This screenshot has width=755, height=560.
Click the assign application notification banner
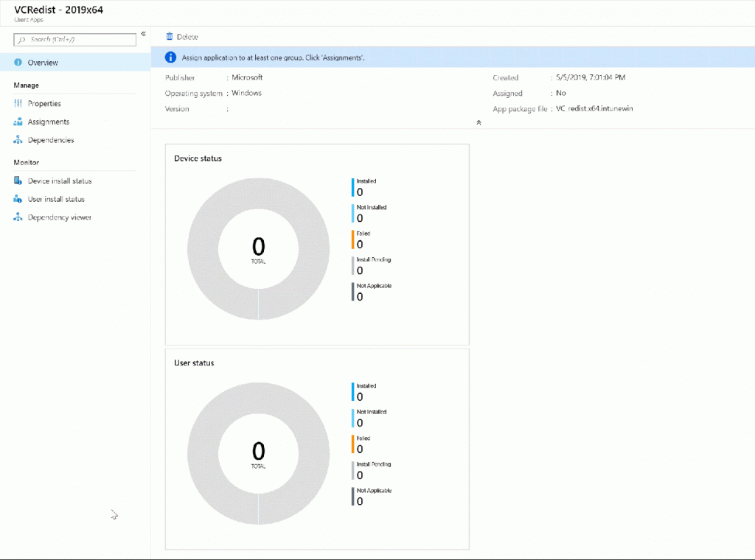click(453, 57)
